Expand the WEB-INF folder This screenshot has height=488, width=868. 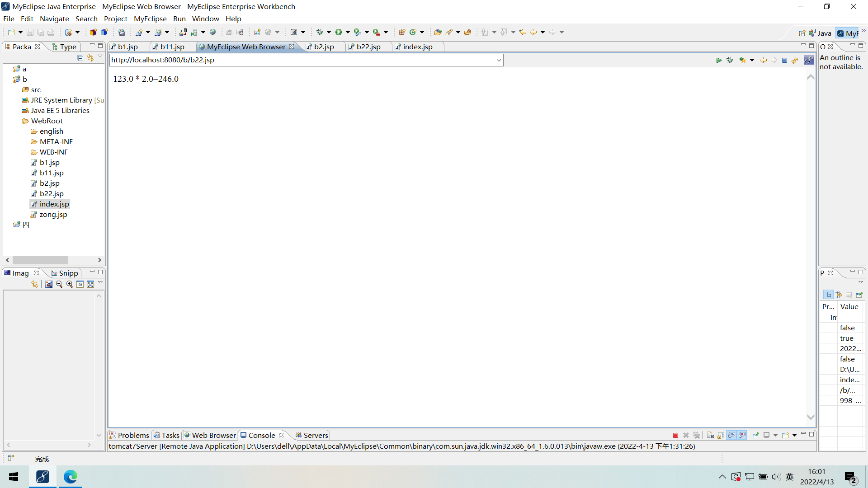coord(53,152)
